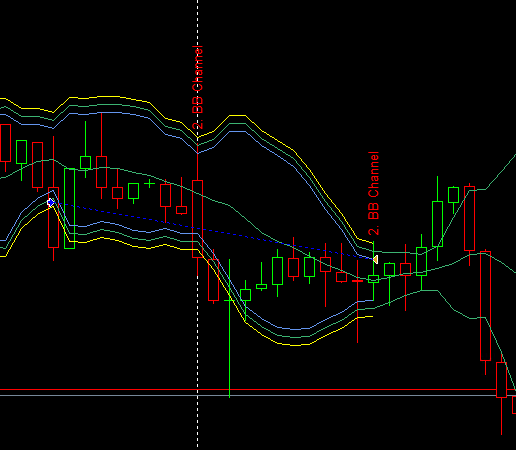Click the blue trade entry arrow marker
Image resolution: width=516 pixels, height=450 pixels.
pyautogui.click(x=51, y=202)
